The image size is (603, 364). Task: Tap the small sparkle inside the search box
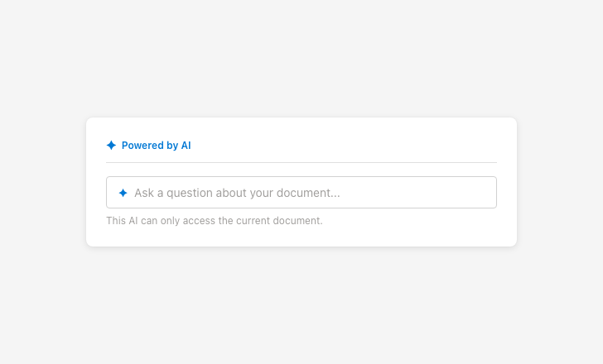pyautogui.click(x=123, y=193)
